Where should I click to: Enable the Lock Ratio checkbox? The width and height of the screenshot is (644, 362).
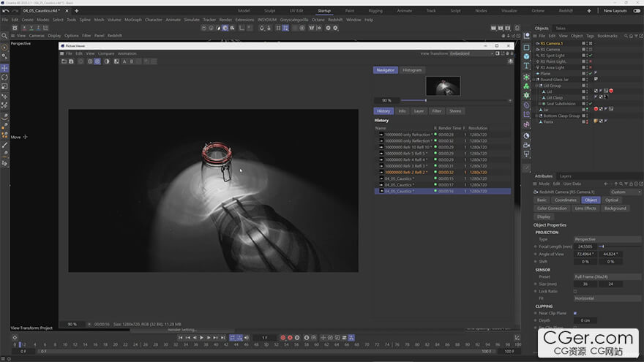tap(575, 291)
